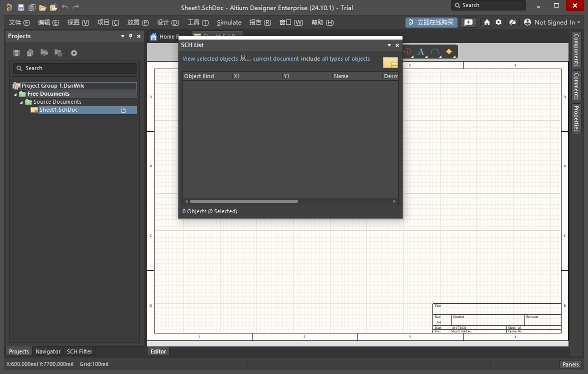Click the Projects panel compile documents icon
The width and height of the screenshot is (588, 374).
(30, 53)
